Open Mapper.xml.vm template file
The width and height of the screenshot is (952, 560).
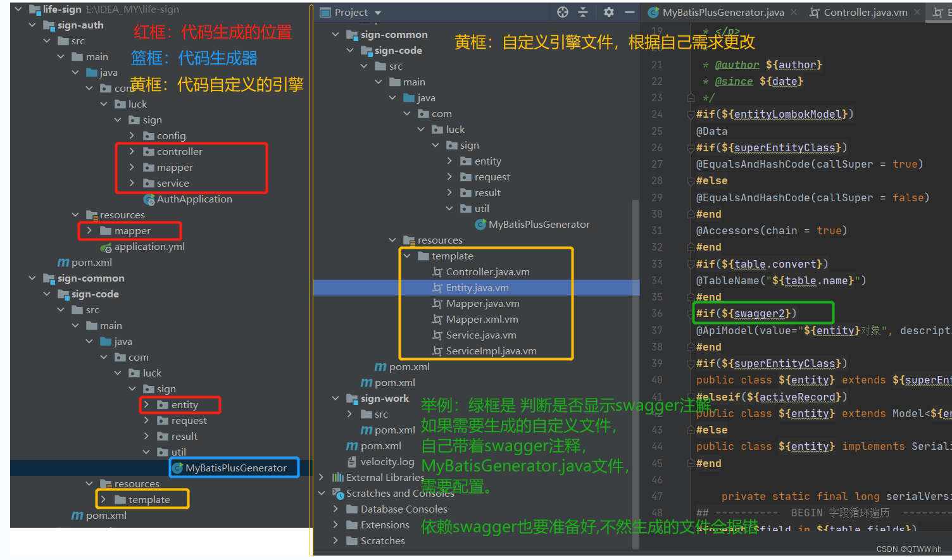482,320
